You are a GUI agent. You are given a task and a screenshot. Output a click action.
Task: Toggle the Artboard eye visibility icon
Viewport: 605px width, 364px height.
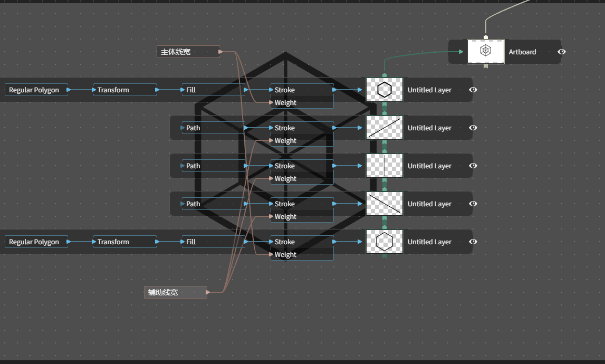pyautogui.click(x=561, y=52)
